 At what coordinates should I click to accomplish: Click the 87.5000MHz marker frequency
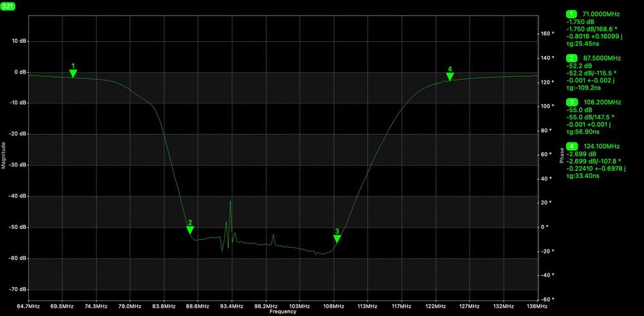[x=601, y=58]
